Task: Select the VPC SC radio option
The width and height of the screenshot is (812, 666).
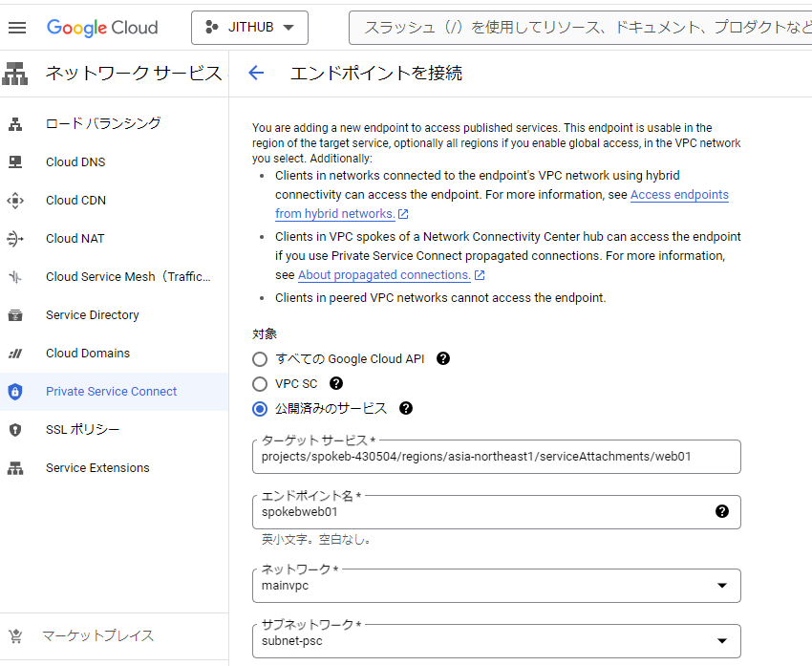Action: coord(260,384)
